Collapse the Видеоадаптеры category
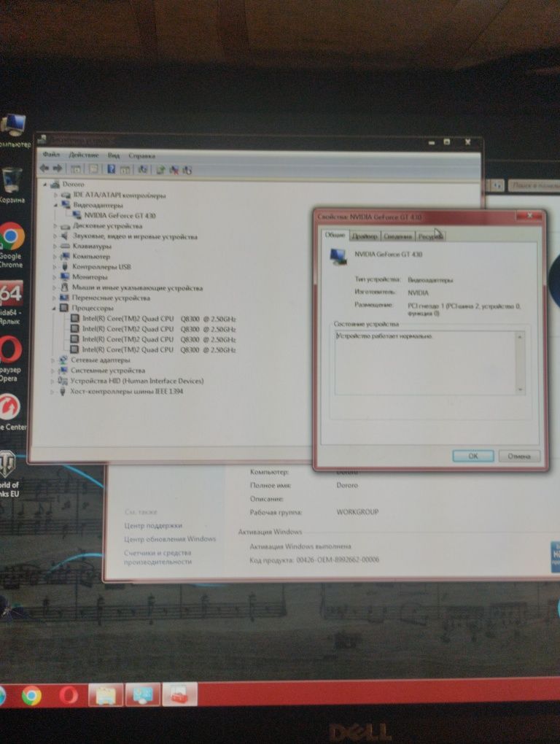Viewport: 560px width, 744px height. pos(56,205)
